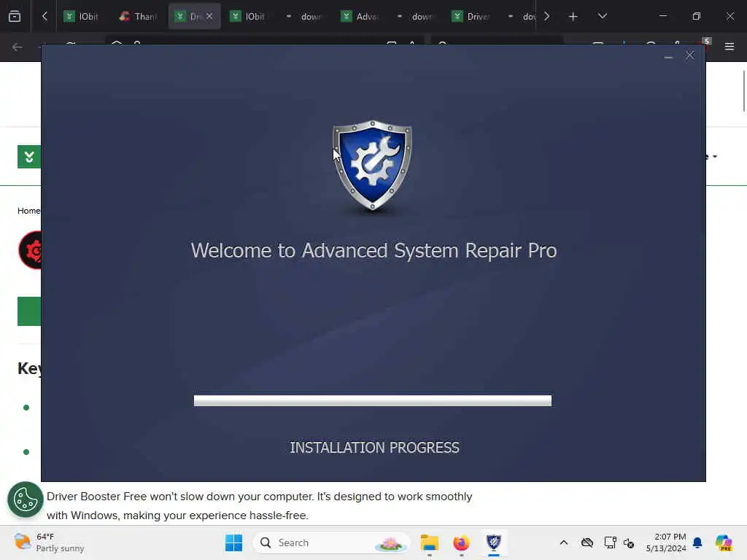Switch to the down tab right of Advar
This screenshot has height=560, width=747.
[x=417, y=17]
